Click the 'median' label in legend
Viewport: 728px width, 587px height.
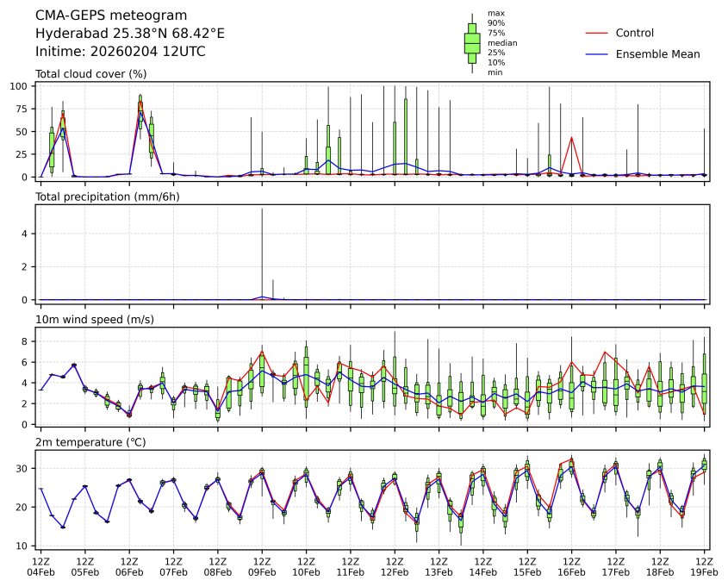(x=496, y=43)
